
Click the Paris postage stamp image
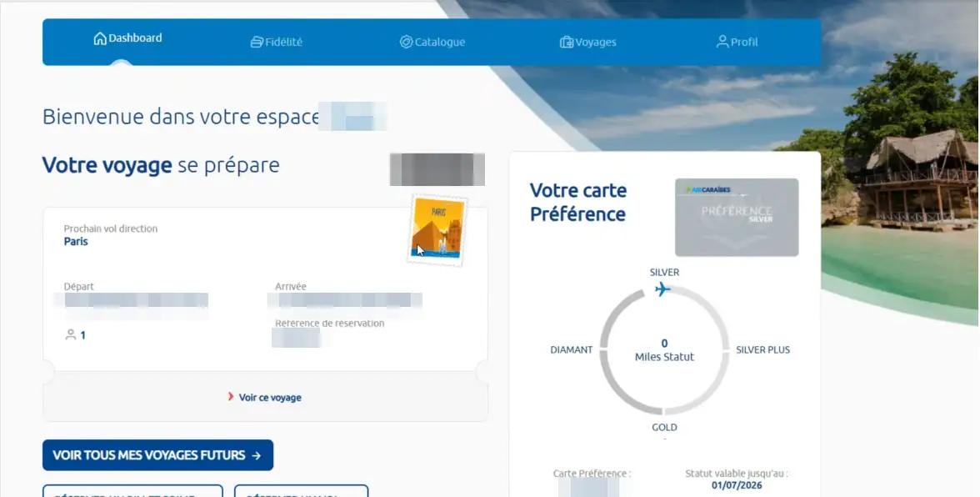(437, 229)
